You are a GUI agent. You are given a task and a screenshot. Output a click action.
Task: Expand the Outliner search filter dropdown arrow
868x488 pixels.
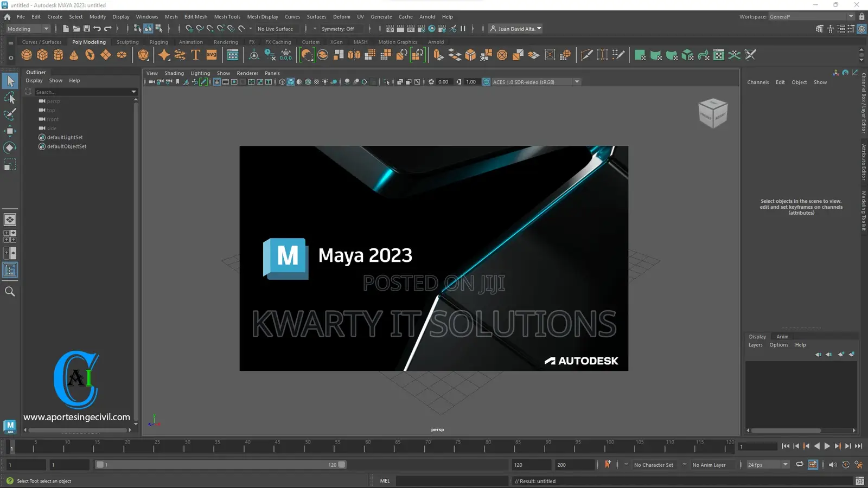click(x=134, y=92)
